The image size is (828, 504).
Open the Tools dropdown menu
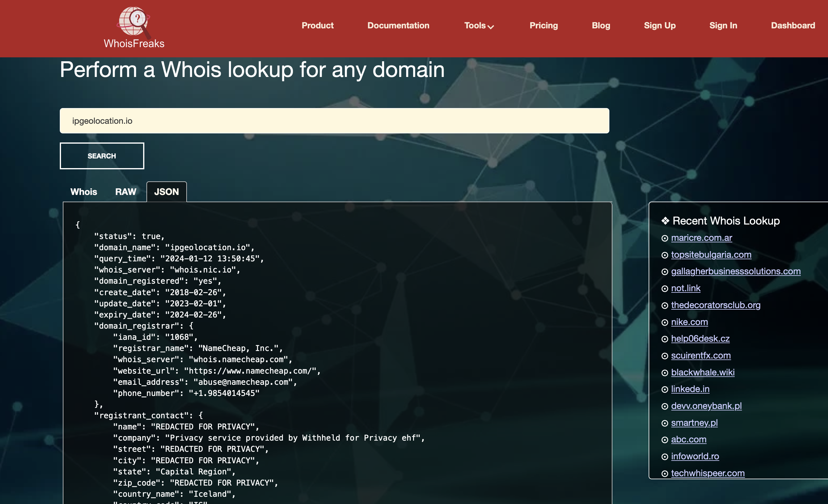tap(479, 26)
